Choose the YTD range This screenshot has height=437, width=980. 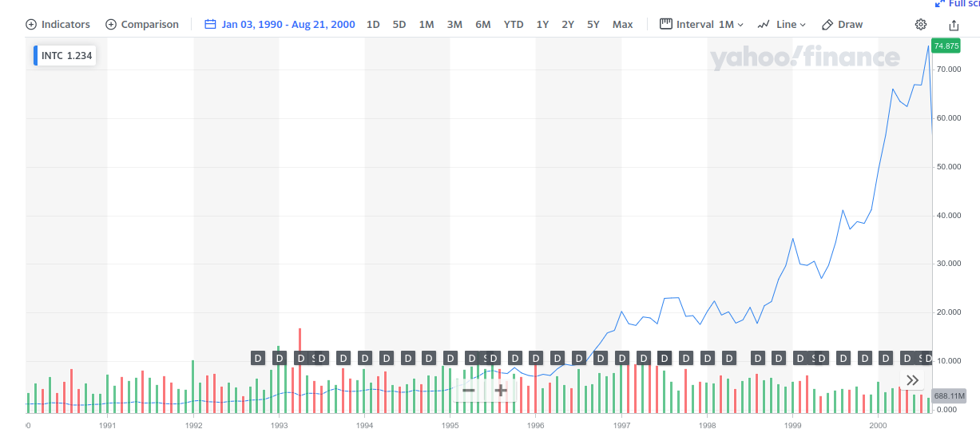click(514, 24)
